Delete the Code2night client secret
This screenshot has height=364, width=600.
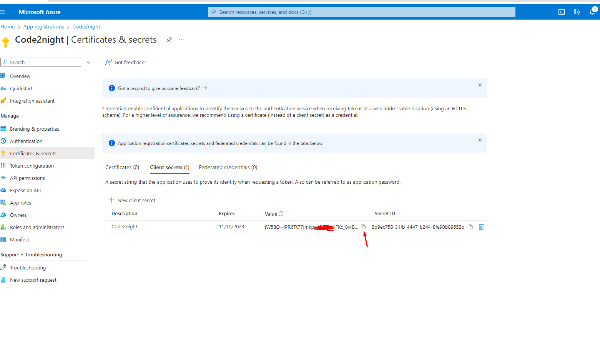(481, 227)
